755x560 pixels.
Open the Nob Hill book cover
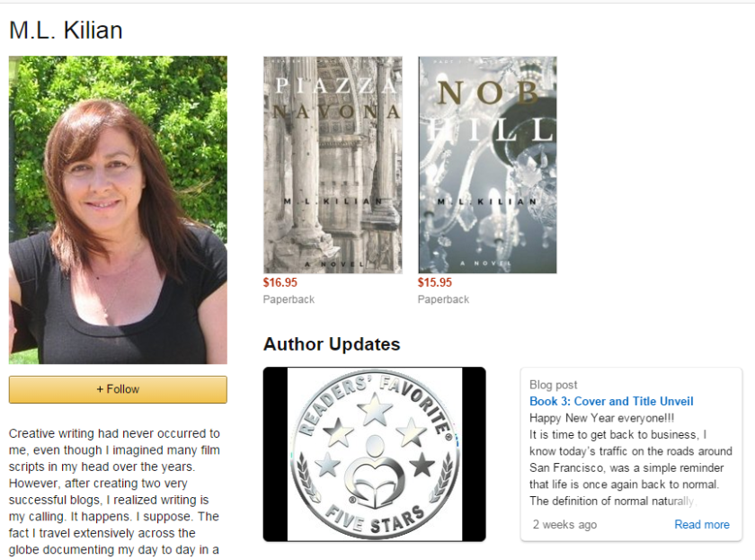tap(487, 164)
